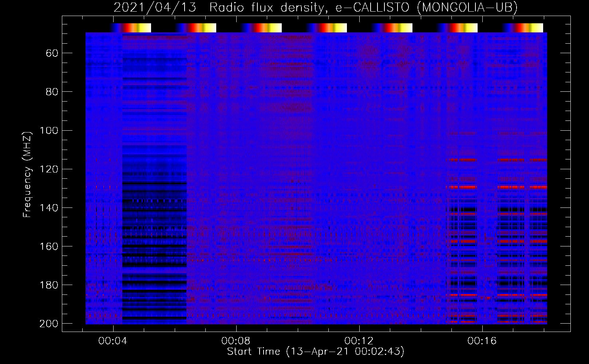Click the 'Start Time (13-Apr-21 00:02:43)' label

[x=316, y=352]
